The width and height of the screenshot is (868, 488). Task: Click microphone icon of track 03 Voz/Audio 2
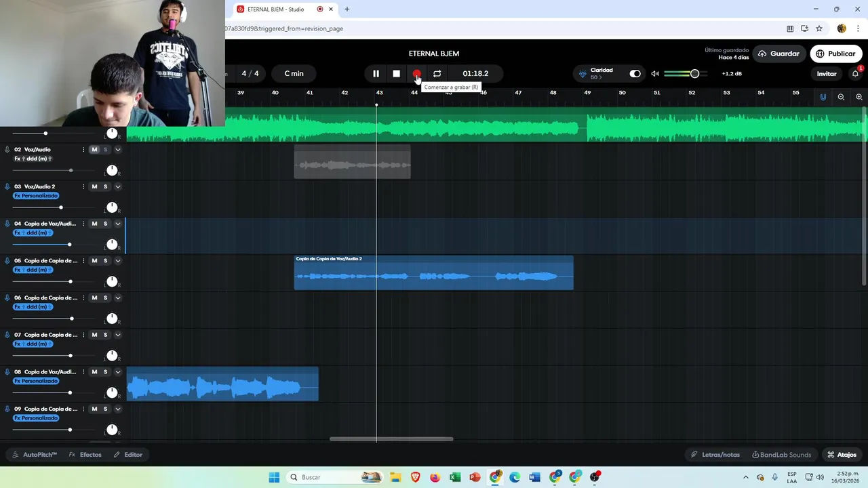7,186
